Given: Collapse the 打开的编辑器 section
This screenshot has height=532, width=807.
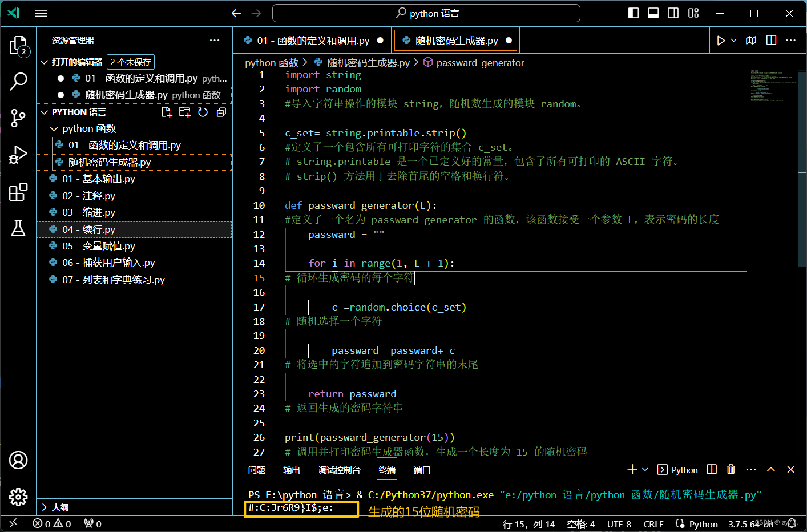Looking at the screenshot, I should [45, 61].
